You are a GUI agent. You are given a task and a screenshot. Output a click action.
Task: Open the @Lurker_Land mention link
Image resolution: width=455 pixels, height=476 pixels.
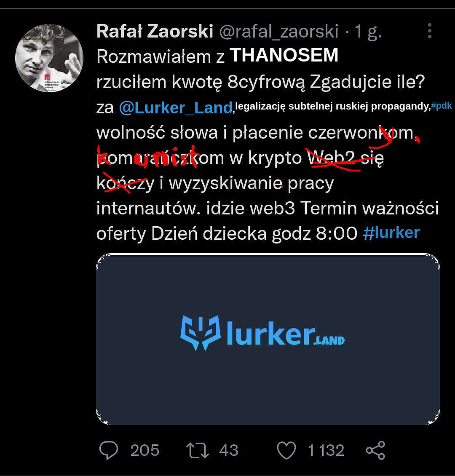[176, 108]
